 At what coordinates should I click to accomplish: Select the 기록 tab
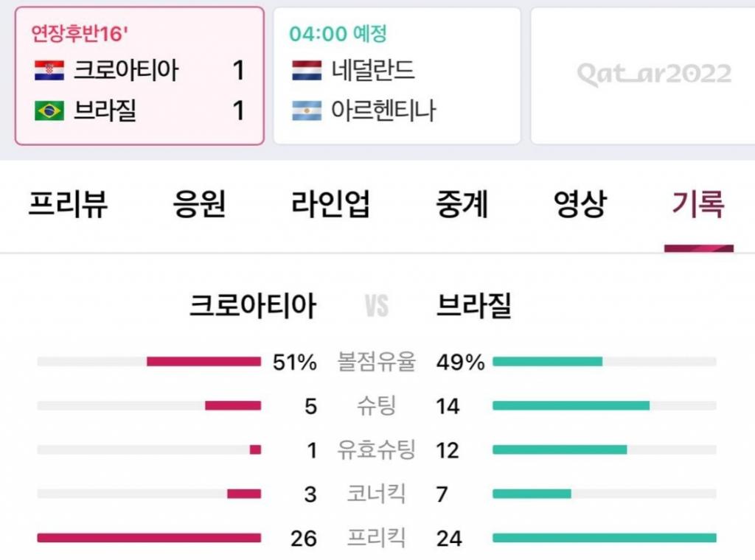click(x=698, y=203)
